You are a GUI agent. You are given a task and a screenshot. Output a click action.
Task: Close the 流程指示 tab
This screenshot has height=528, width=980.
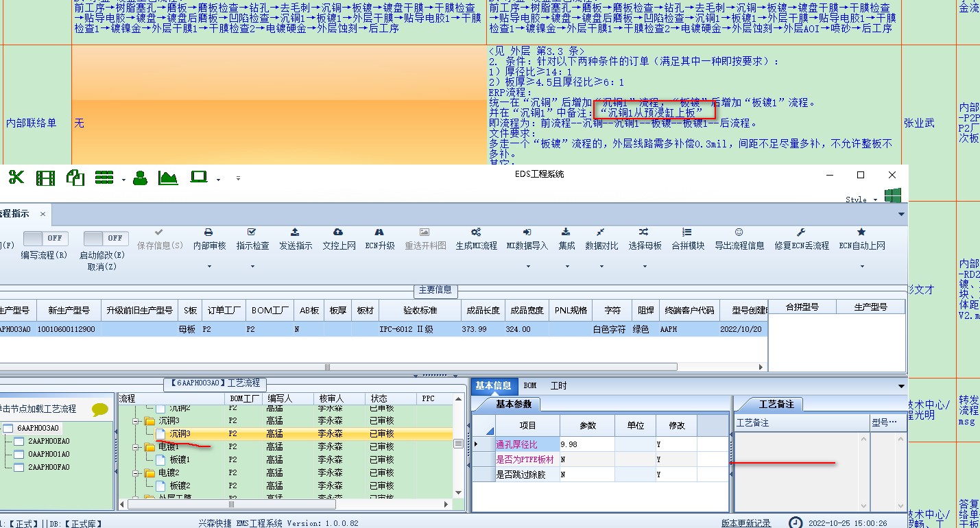[x=43, y=214]
